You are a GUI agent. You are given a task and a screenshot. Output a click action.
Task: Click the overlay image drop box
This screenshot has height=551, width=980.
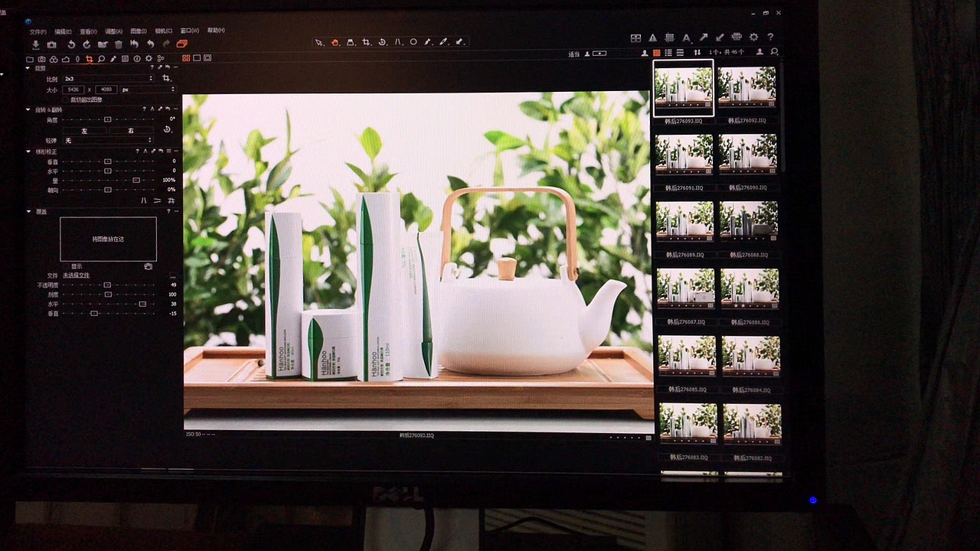[x=108, y=239]
